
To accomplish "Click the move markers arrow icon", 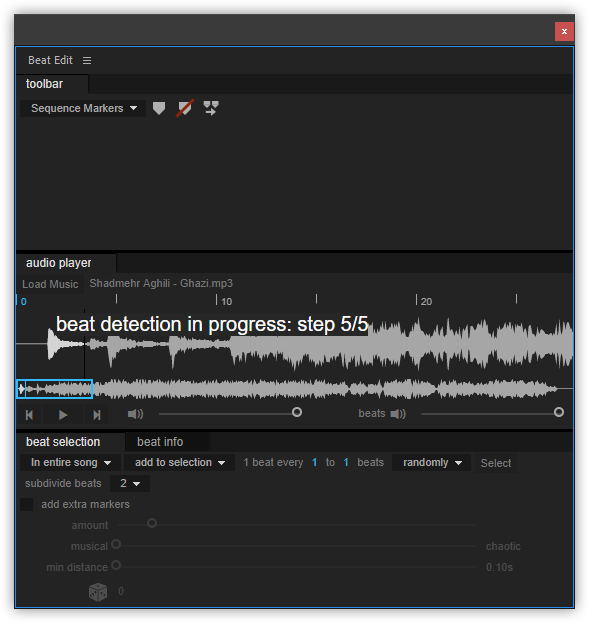I will pyautogui.click(x=211, y=108).
